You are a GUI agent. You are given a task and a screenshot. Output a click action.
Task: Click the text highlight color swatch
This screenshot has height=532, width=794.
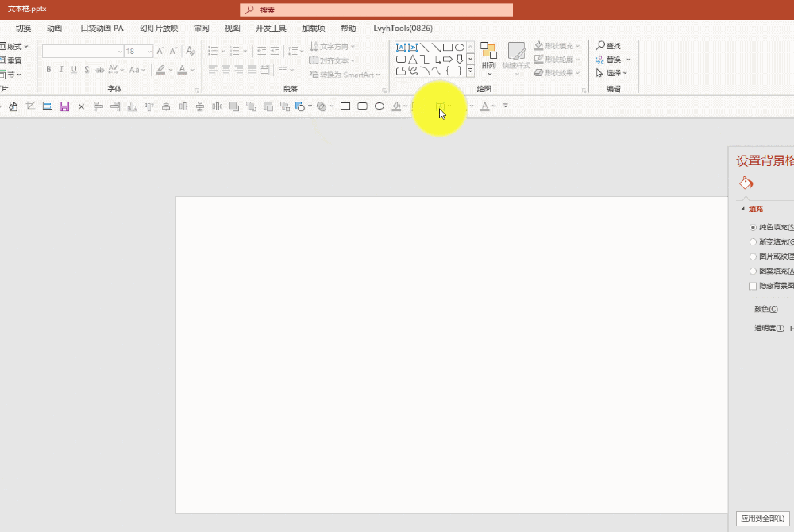pos(160,70)
